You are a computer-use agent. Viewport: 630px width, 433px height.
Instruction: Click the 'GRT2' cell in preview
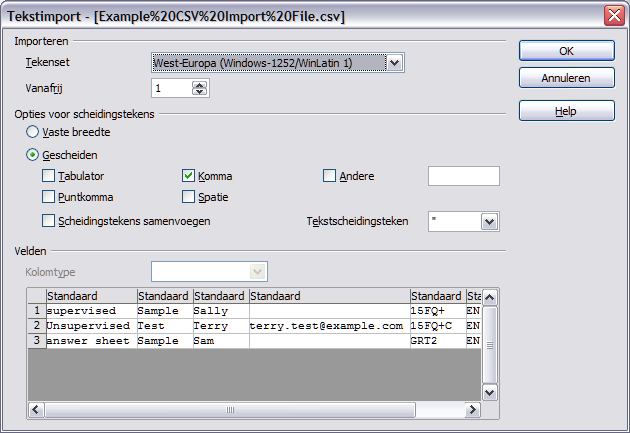(438, 341)
